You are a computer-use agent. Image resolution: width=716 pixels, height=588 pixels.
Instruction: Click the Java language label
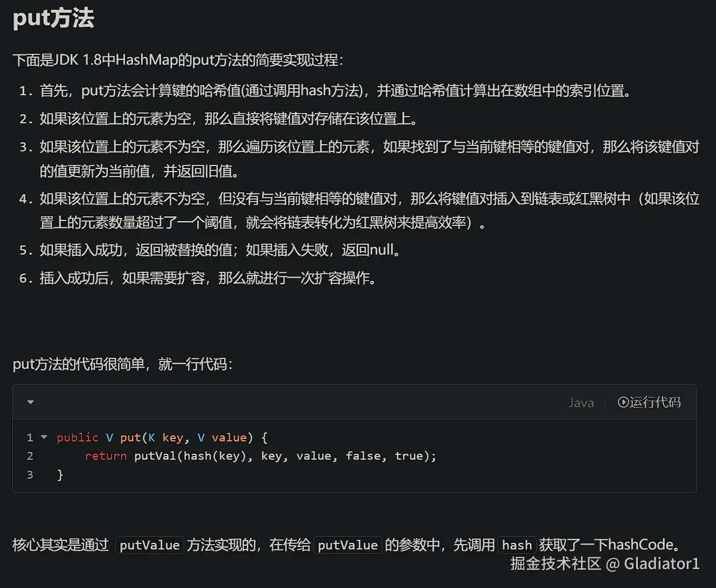tap(580, 402)
